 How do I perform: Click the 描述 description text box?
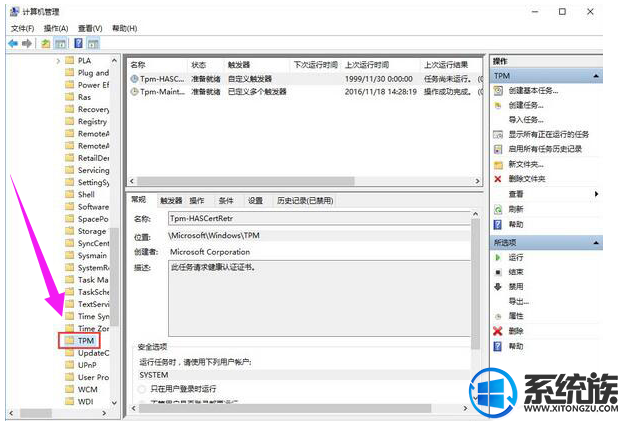320,298
